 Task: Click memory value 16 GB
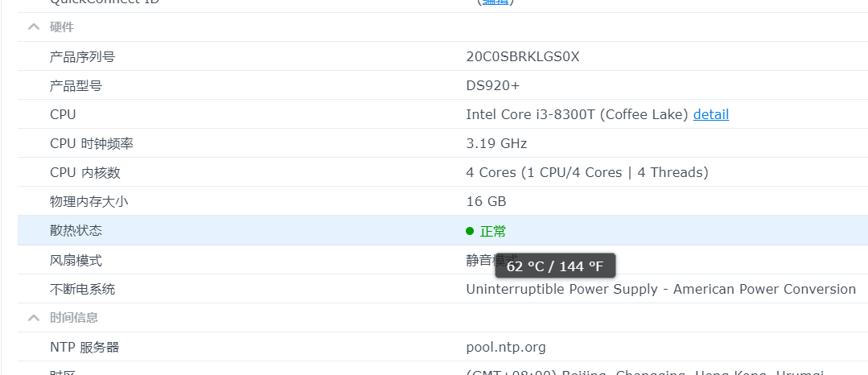(x=486, y=202)
